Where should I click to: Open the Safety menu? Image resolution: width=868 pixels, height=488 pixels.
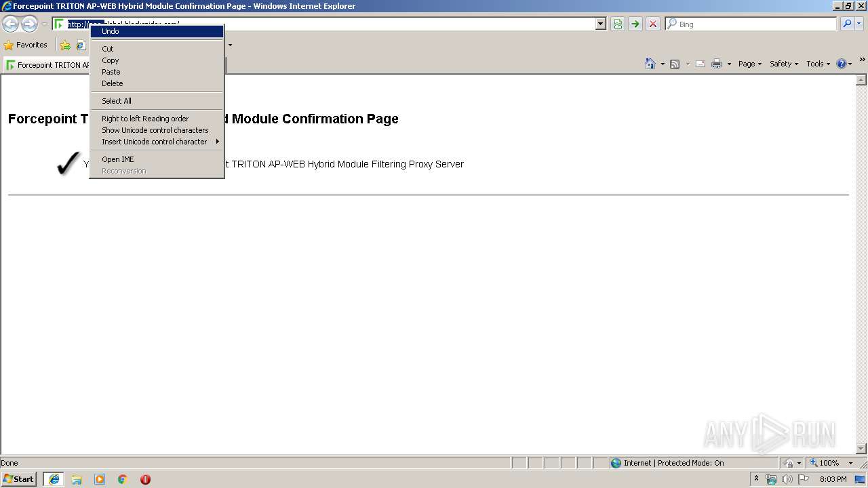coord(784,64)
